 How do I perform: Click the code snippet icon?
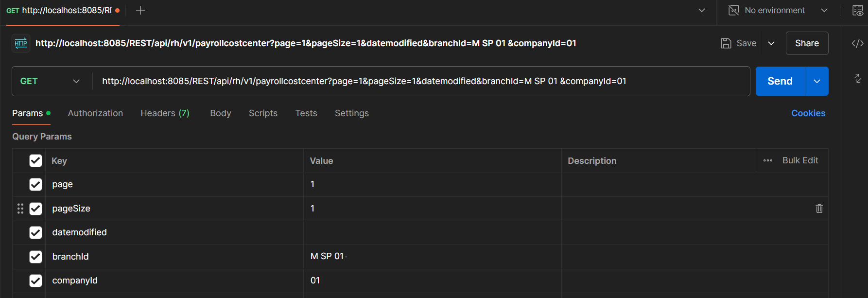(x=857, y=43)
